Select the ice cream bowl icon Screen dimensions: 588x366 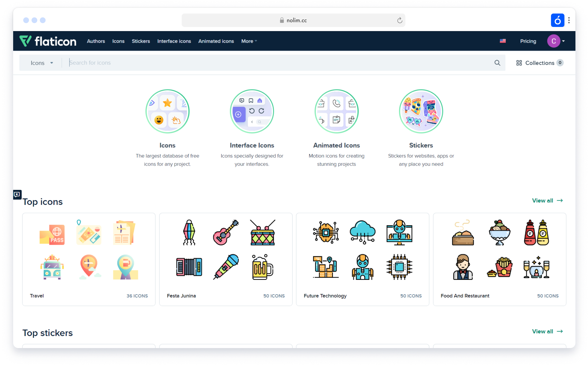pos(499,232)
